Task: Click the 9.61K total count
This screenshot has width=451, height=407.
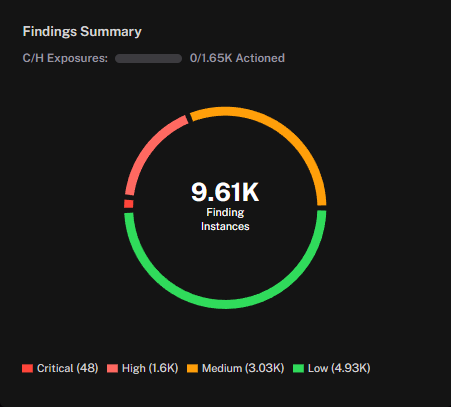Action: [x=225, y=192]
